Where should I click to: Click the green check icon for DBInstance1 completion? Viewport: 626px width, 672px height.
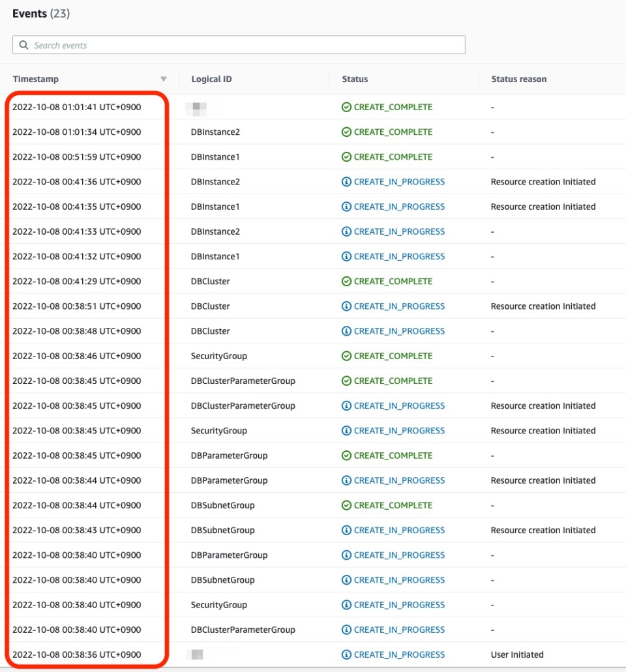click(x=346, y=156)
